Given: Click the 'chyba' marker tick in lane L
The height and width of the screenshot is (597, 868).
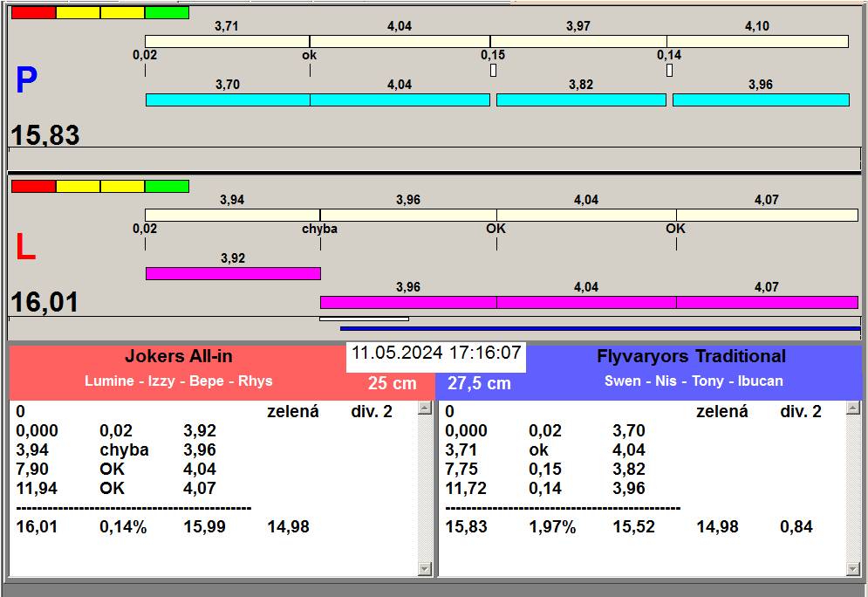Looking at the screenshot, I should [x=320, y=244].
